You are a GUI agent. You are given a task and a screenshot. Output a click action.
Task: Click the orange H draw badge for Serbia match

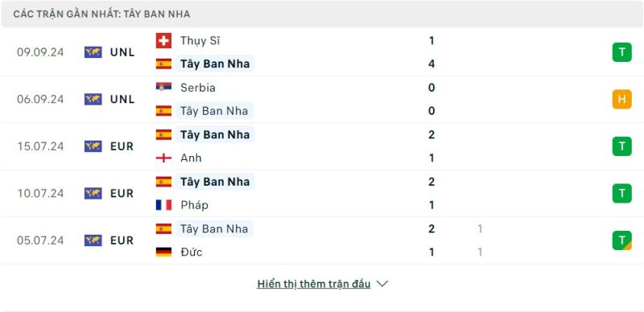pyautogui.click(x=621, y=99)
